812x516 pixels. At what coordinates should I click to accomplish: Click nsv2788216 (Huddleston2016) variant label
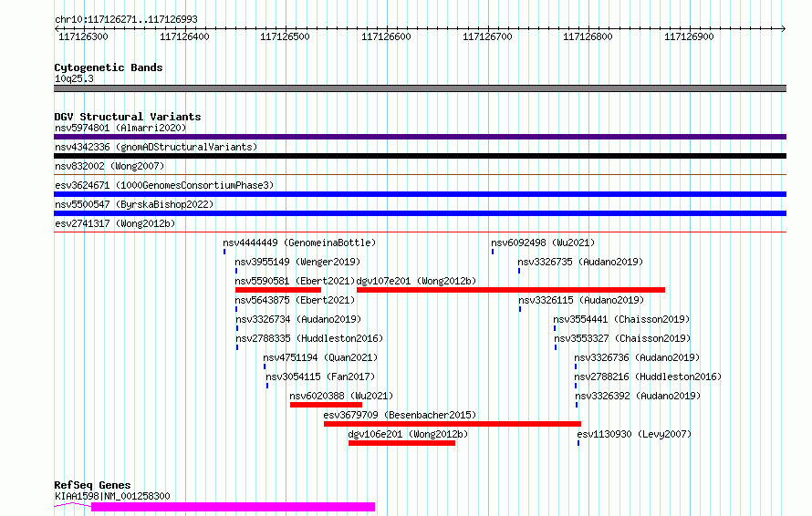coord(648,377)
